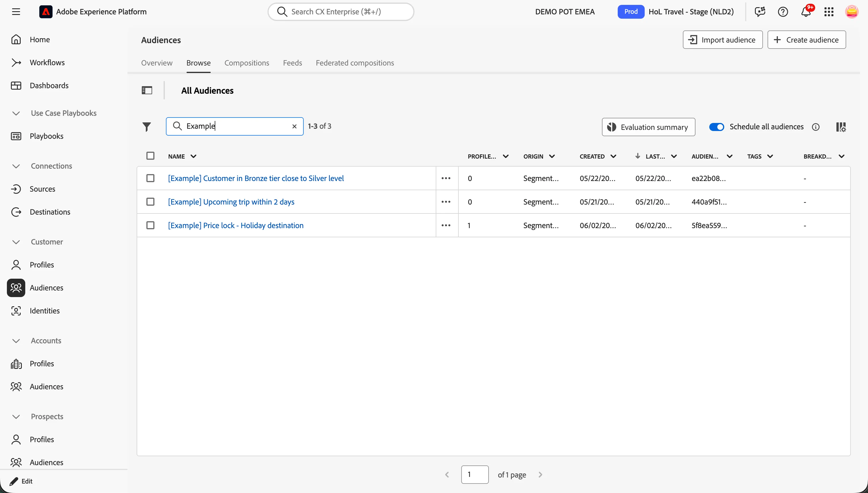The width and height of the screenshot is (868, 493).
Task: Clear the Example search text
Action: 294,126
